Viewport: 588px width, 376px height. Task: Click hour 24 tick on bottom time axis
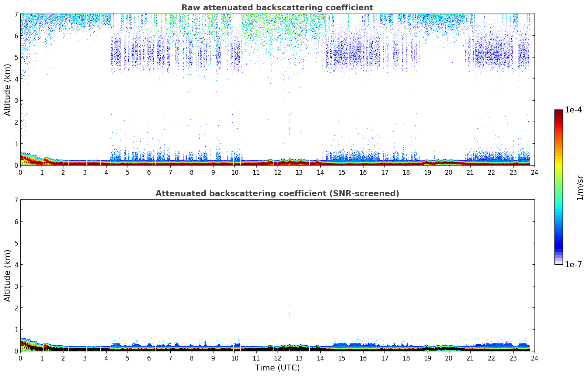[x=534, y=358]
